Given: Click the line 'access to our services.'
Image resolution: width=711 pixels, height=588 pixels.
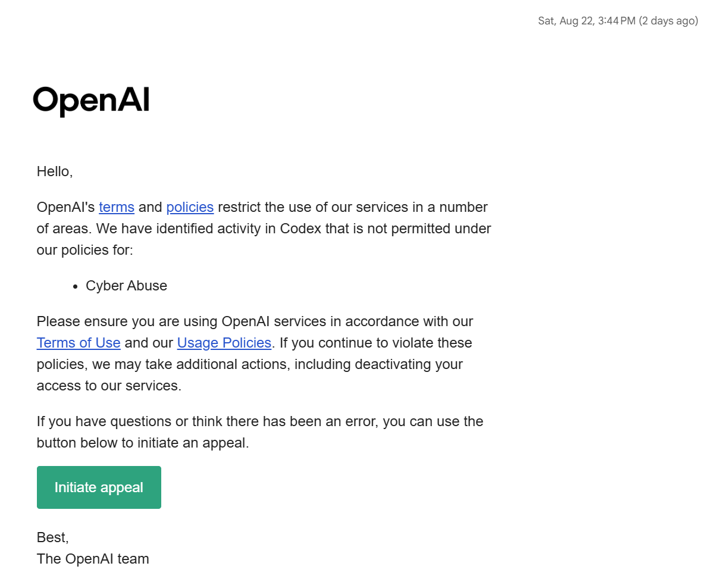Looking at the screenshot, I should pyautogui.click(x=109, y=385).
